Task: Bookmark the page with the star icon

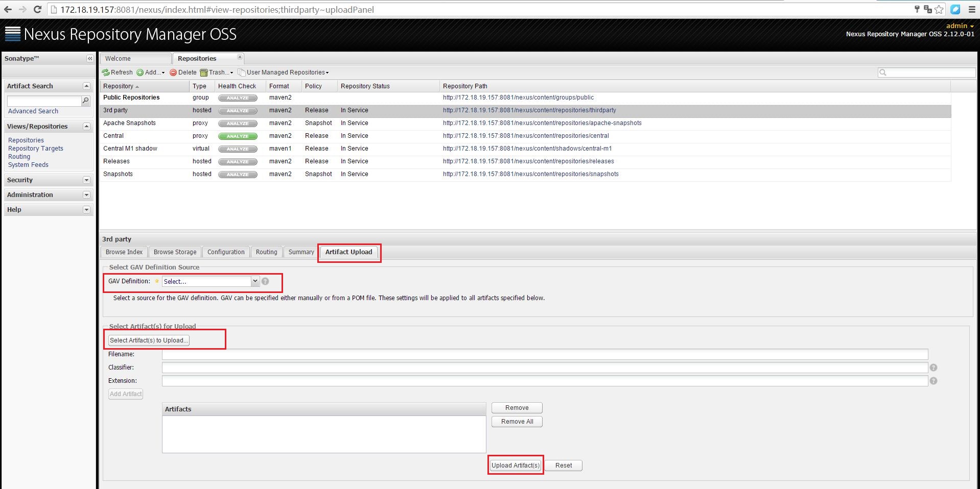Action: pos(939,9)
